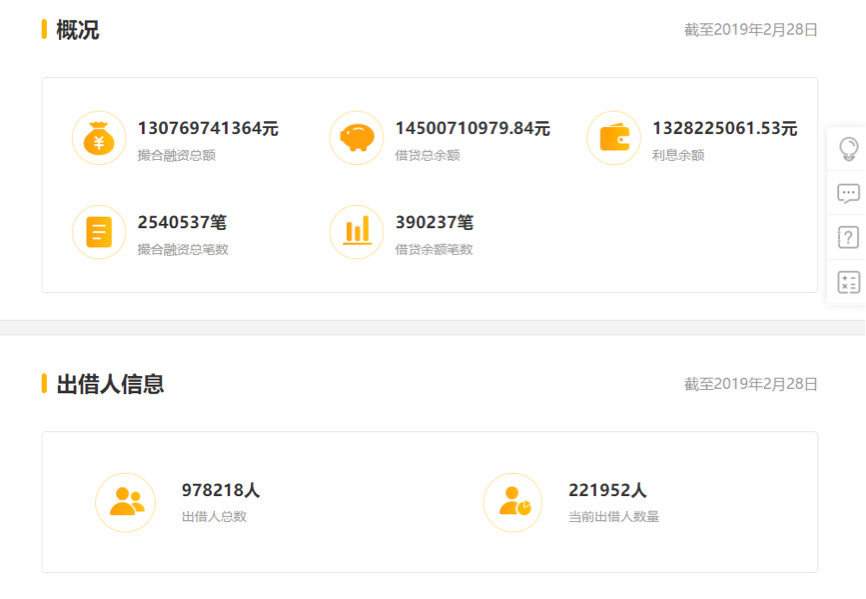Image resolution: width=866 pixels, height=599 pixels.
Task: Open the question mark help icon
Action: pyautogui.click(x=847, y=237)
